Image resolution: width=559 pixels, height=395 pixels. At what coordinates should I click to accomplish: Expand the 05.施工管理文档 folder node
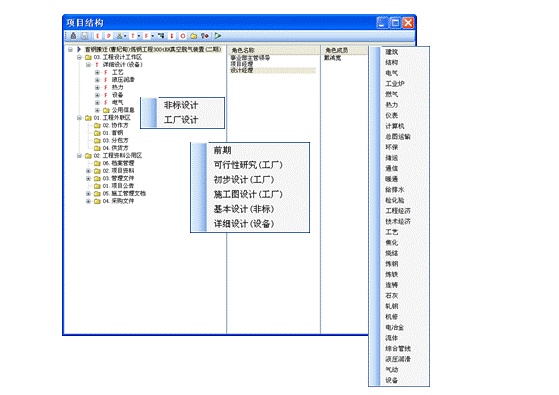(88, 194)
